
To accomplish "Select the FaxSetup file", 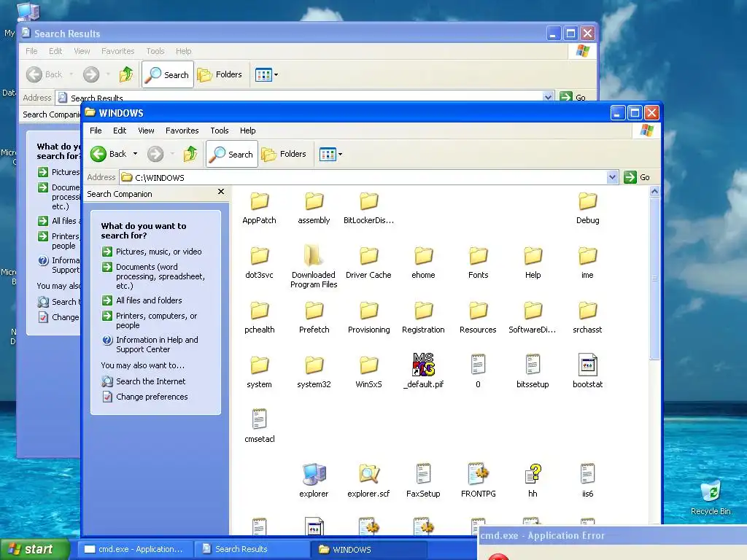I will pos(423,481).
